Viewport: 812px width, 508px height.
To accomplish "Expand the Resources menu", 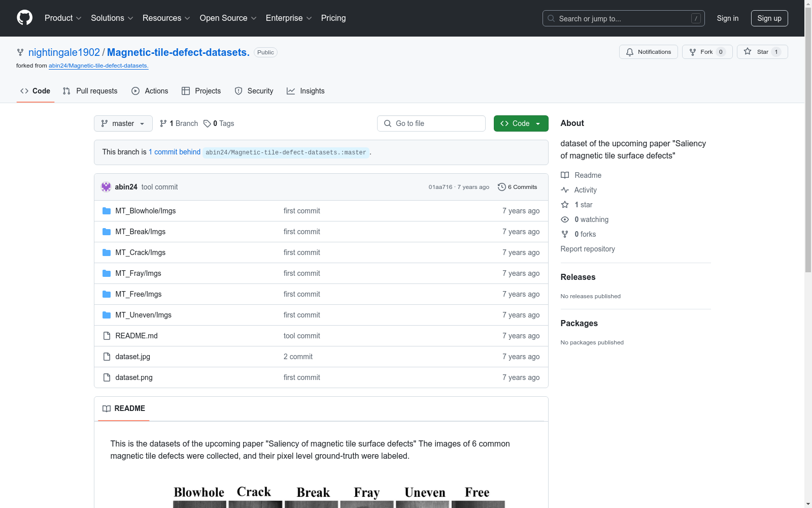I will 166,18.
